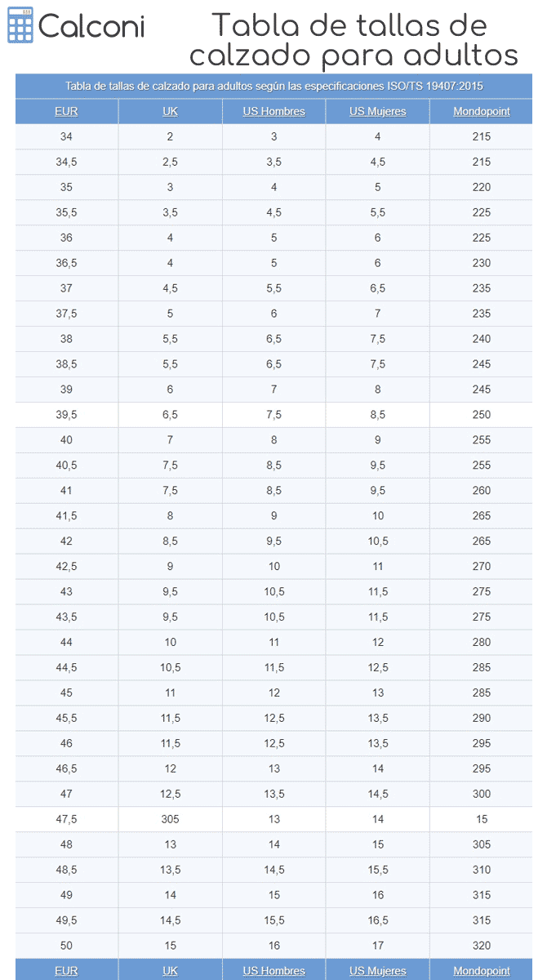The image size is (547, 980).
Task: Click the Calconi calculator logo icon
Action: pos(20,26)
